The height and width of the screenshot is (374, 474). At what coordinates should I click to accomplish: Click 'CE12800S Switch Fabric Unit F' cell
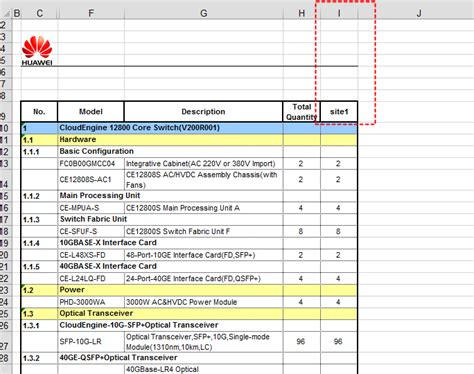(204, 231)
